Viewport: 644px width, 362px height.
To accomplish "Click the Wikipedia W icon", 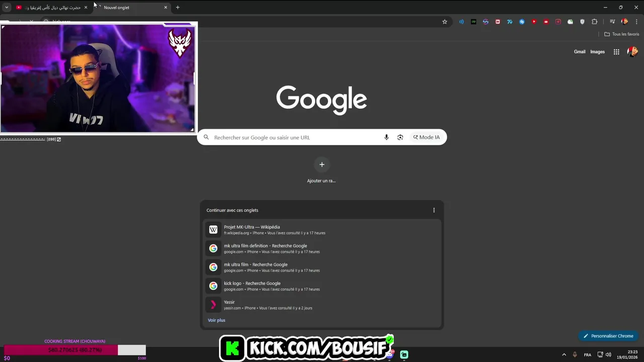I will coord(213,230).
